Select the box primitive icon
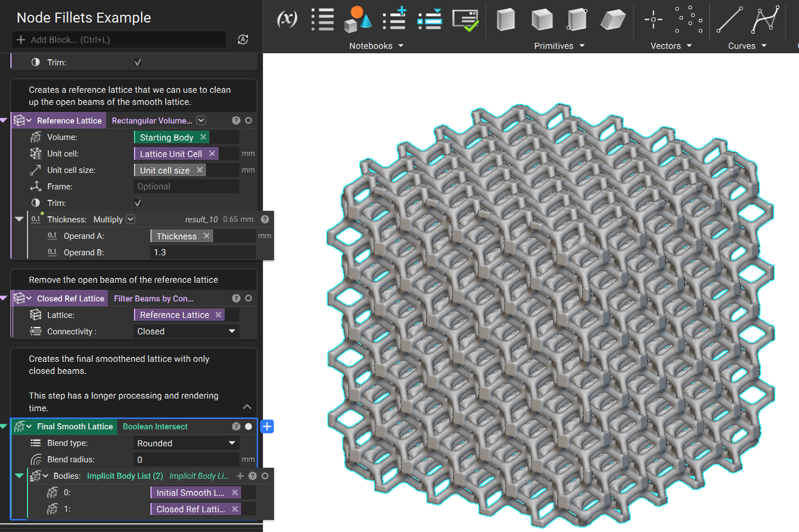Screen dimensions: 799x532 (x=505, y=20)
